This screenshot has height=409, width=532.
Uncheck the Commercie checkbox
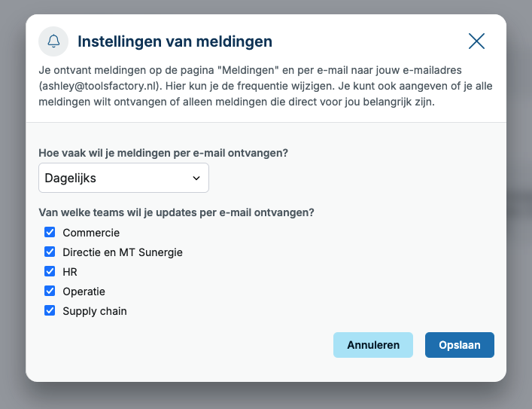pyautogui.click(x=50, y=232)
